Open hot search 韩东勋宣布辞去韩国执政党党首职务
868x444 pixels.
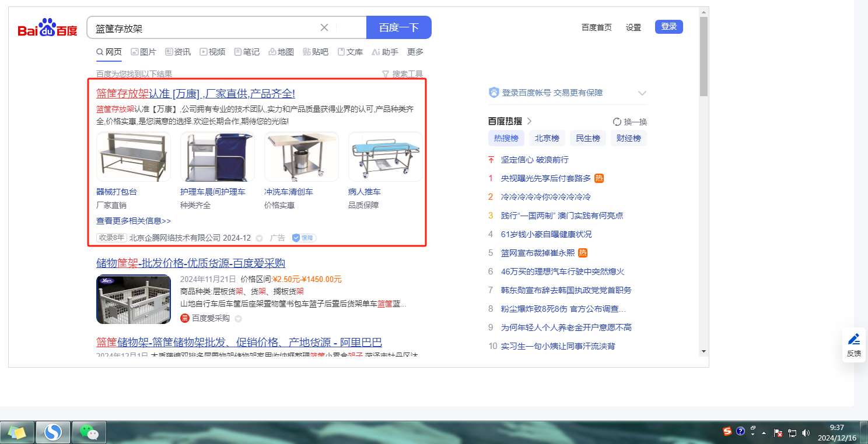coord(566,290)
